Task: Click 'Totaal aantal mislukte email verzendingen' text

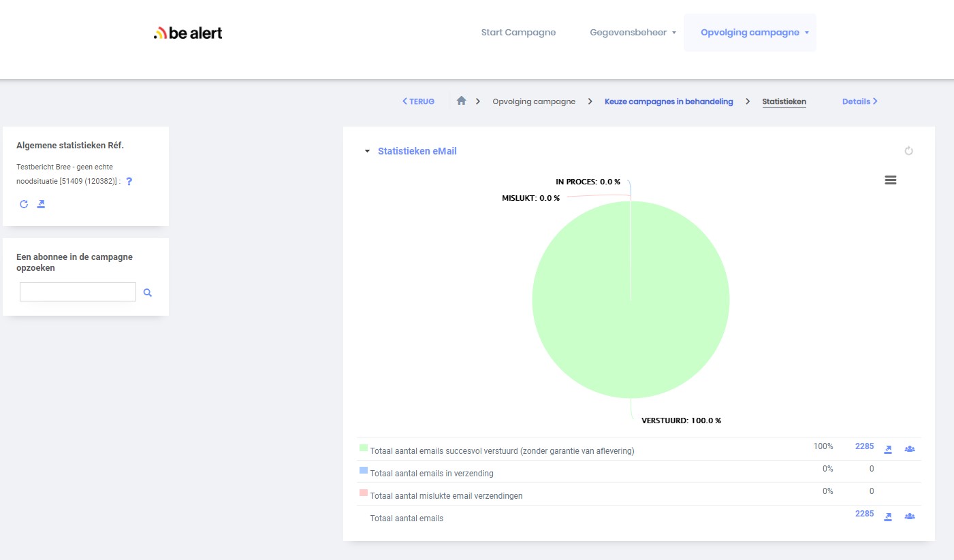Action: 446,496
